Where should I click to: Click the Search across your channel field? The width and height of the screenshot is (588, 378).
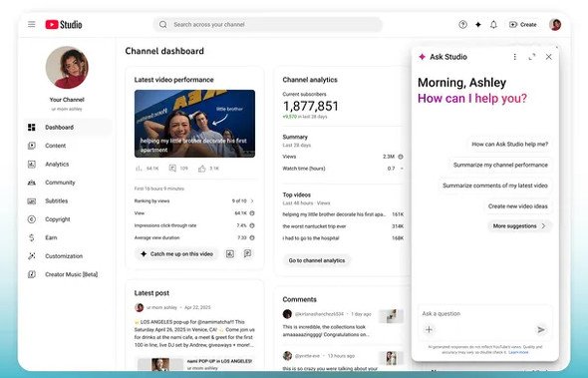[268, 24]
